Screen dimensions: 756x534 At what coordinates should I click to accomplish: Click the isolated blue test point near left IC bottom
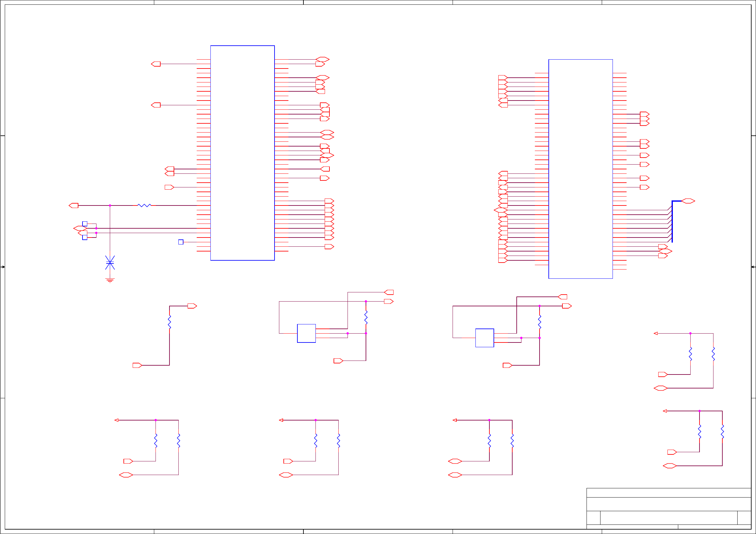[181, 242]
